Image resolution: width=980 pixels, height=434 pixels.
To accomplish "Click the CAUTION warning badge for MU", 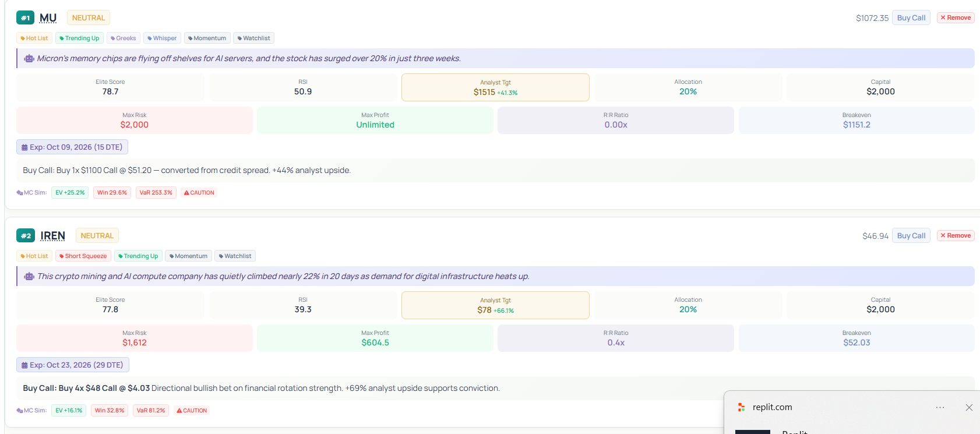I will (199, 193).
